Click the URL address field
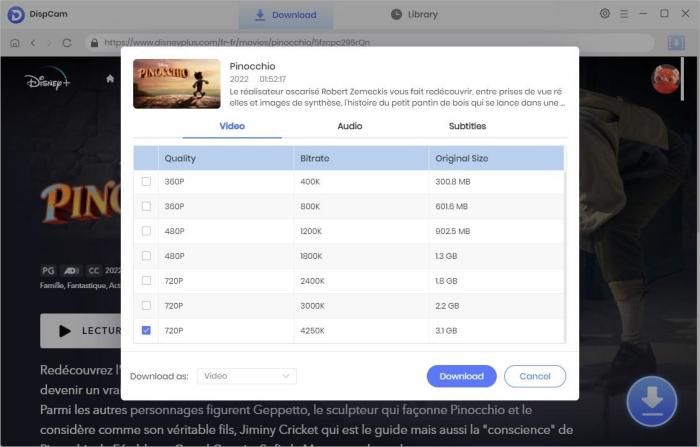Screen dimensions: 700x447 pos(370,43)
